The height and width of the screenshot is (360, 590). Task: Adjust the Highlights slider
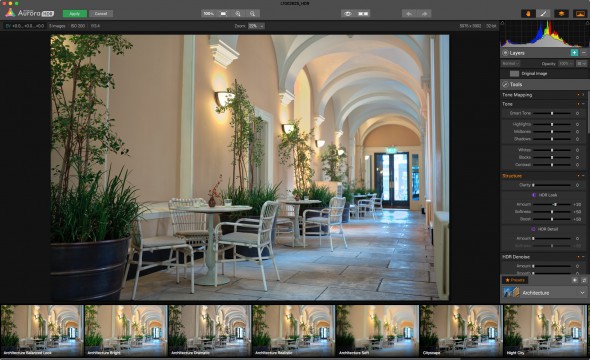tap(552, 124)
